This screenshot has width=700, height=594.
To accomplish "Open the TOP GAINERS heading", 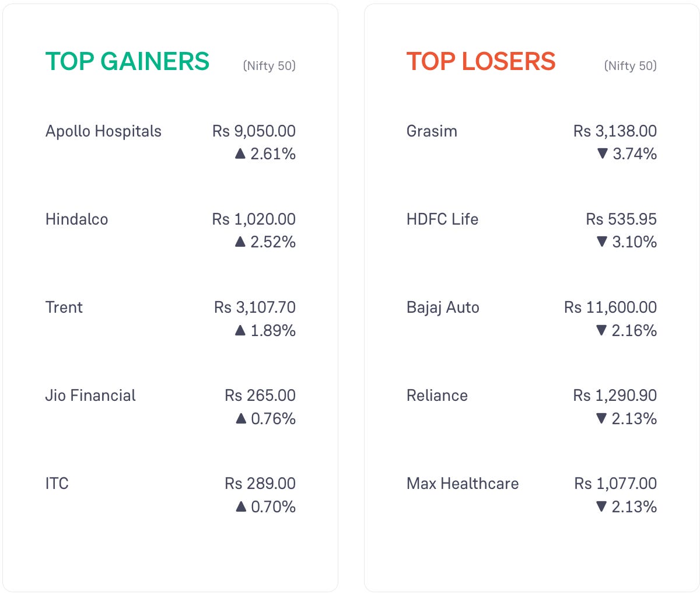I will [127, 61].
